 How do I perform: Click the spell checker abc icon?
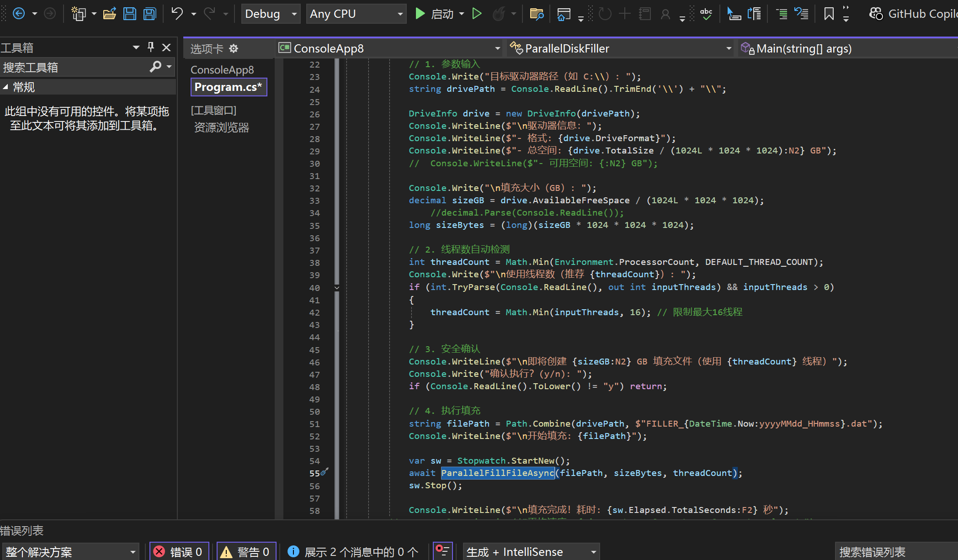[x=706, y=14]
